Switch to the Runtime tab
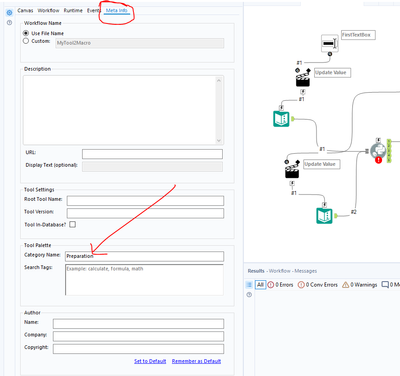400x376 pixels. [73, 10]
